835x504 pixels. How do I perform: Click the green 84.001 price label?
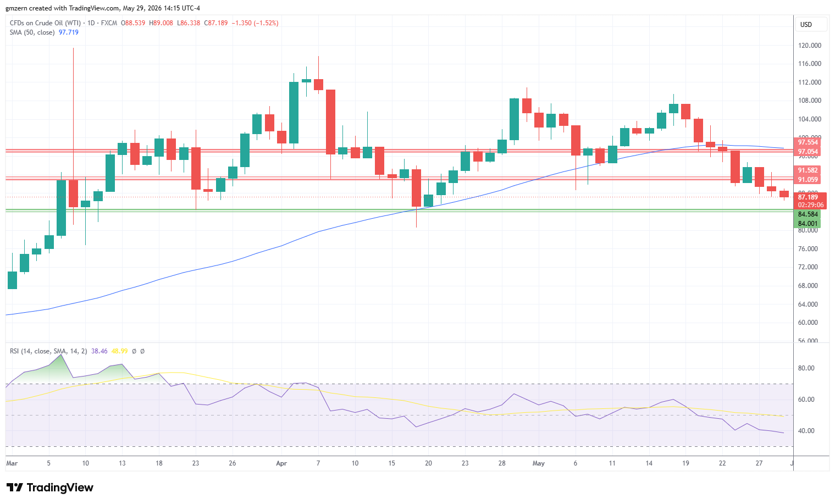808,224
